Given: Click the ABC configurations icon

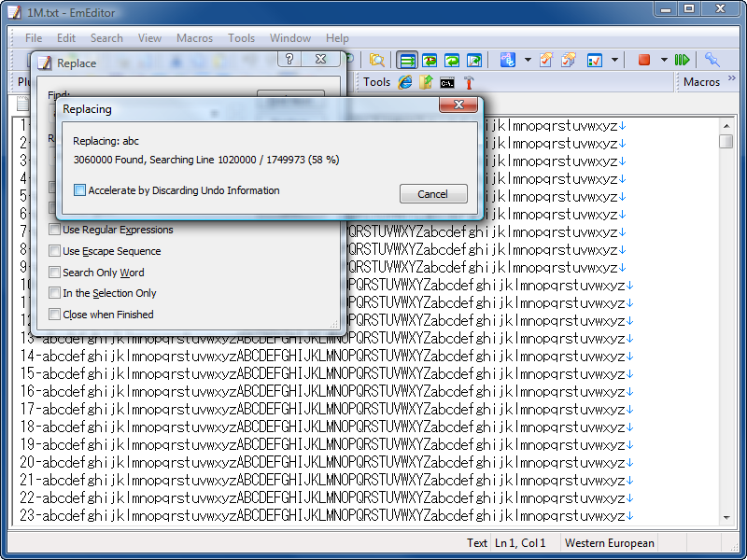Looking at the screenshot, I should 508,60.
